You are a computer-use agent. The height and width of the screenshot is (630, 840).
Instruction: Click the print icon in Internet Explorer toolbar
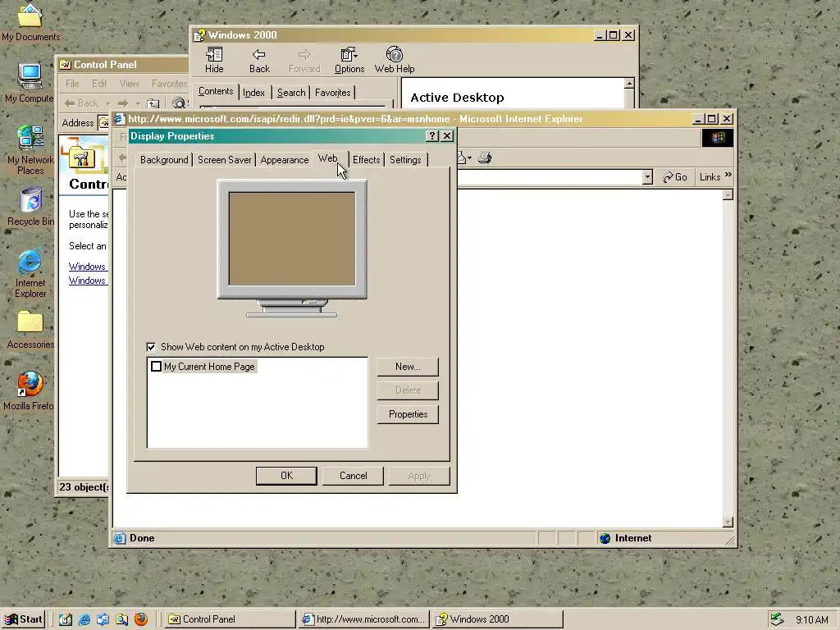coord(485,158)
